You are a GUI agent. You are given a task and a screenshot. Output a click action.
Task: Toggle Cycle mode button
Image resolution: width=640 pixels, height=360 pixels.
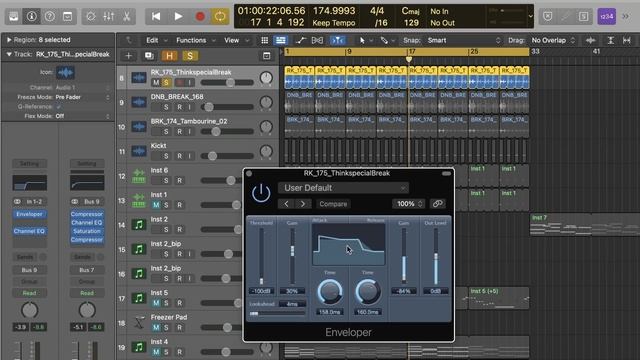coord(220,16)
